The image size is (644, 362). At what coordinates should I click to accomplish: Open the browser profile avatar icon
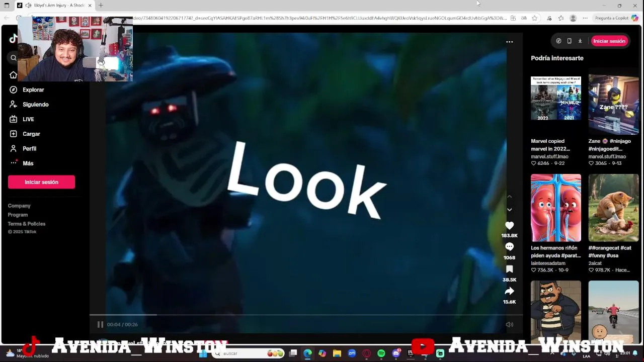(573, 18)
